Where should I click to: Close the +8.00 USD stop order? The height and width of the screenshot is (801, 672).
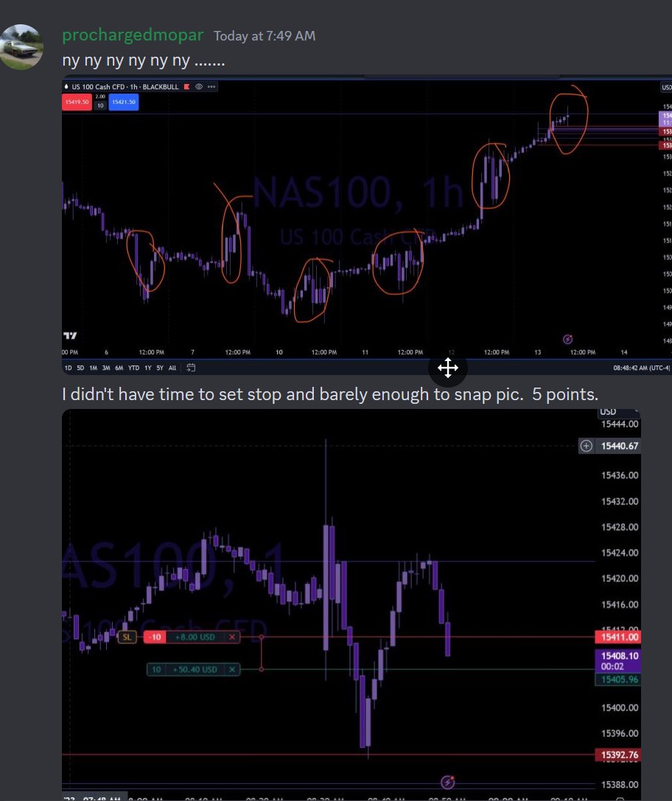pos(232,637)
